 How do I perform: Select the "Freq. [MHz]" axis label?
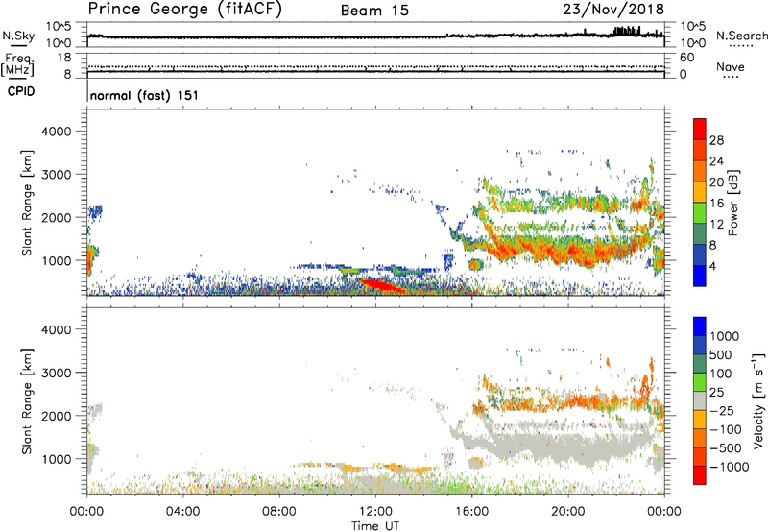(18, 64)
